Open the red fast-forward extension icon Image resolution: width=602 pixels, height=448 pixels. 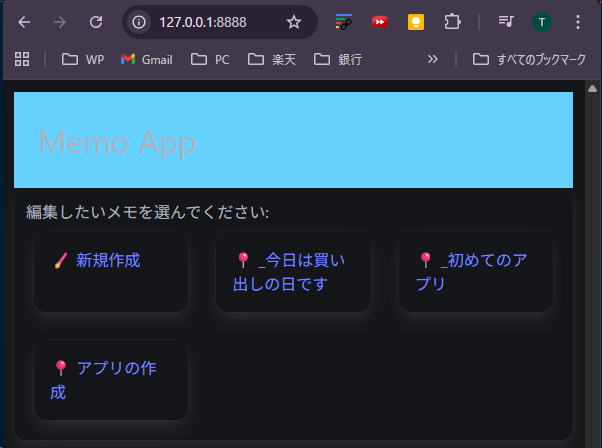pos(380,22)
